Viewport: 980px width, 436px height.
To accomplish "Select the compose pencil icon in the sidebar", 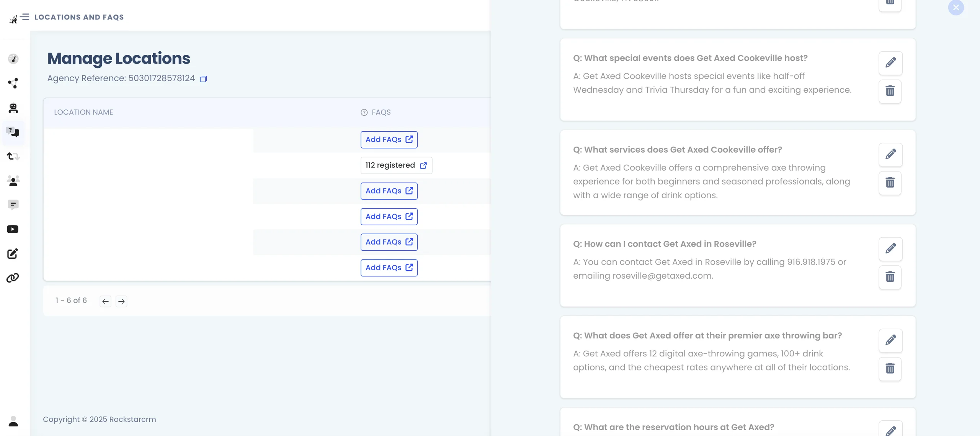I will pos(13,254).
